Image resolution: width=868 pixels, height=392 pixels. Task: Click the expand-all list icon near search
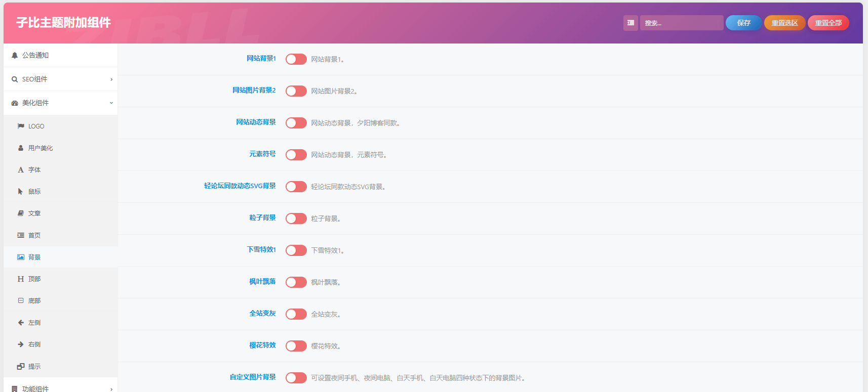tap(630, 23)
